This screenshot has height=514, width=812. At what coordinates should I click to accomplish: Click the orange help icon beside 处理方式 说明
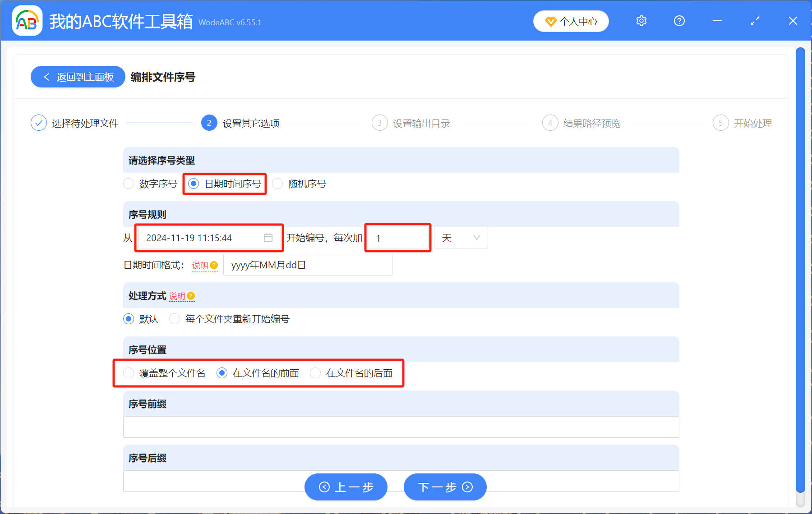[191, 296]
